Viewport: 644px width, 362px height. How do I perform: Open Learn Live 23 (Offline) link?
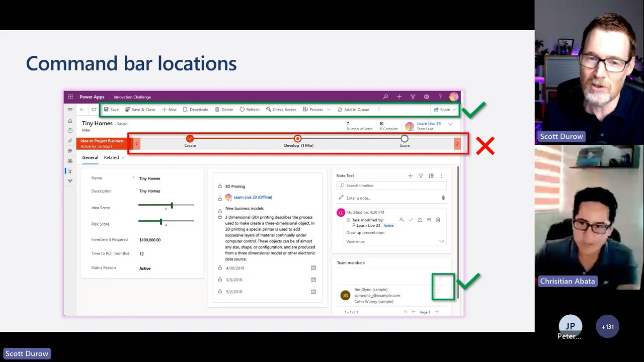tap(253, 198)
